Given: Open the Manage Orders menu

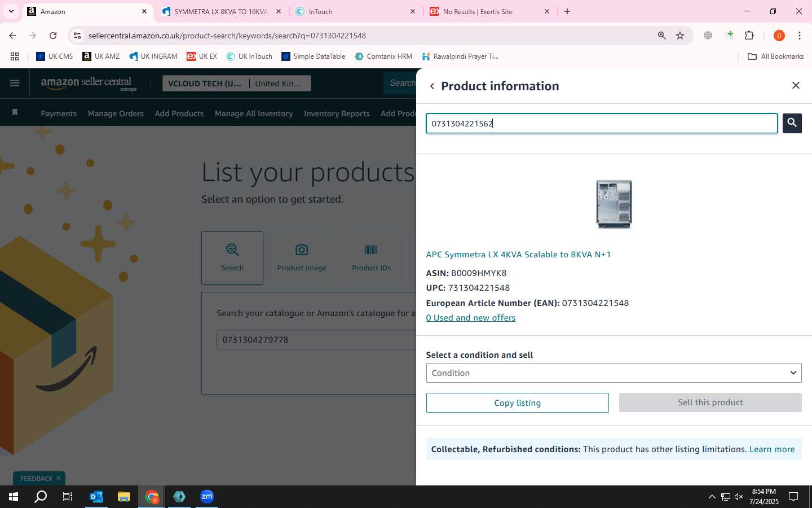Looking at the screenshot, I should click(x=116, y=113).
